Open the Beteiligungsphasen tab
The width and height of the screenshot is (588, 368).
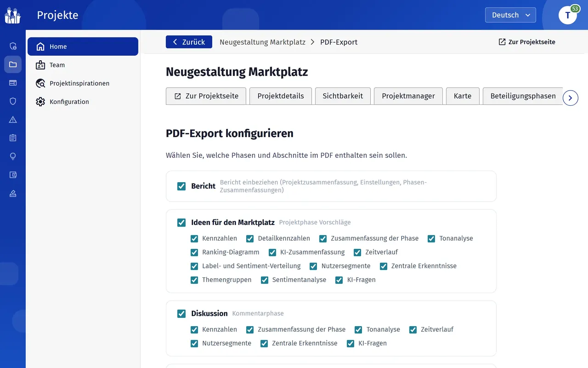coord(523,96)
